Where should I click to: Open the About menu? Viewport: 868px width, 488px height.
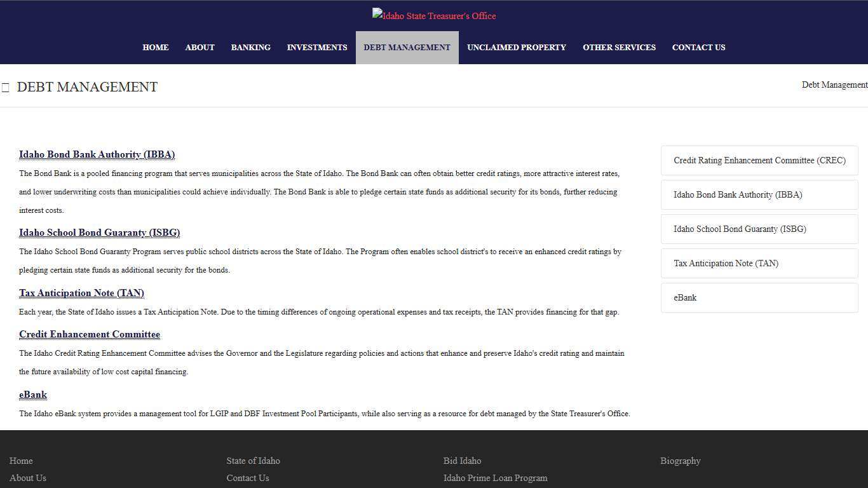pos(200,48)
